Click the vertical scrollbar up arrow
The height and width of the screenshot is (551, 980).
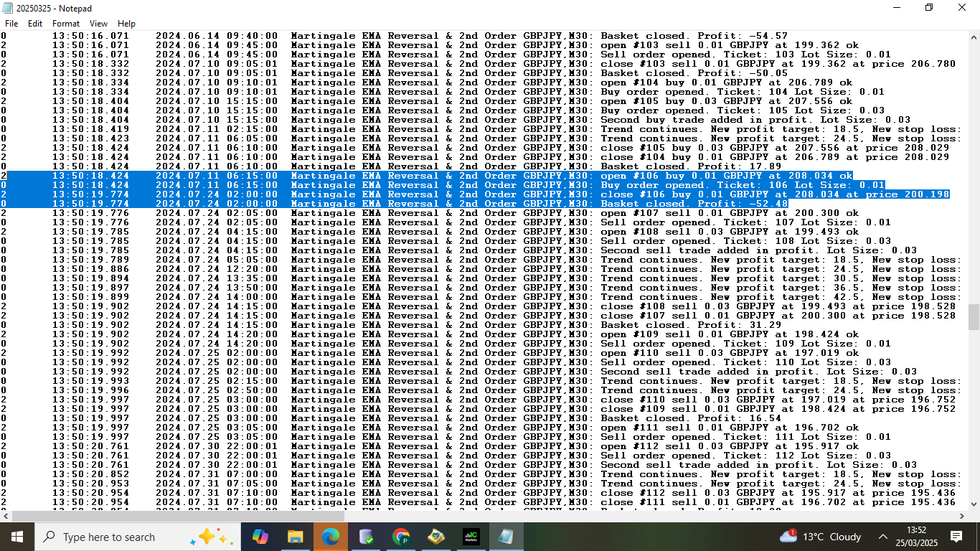[974, 37]
